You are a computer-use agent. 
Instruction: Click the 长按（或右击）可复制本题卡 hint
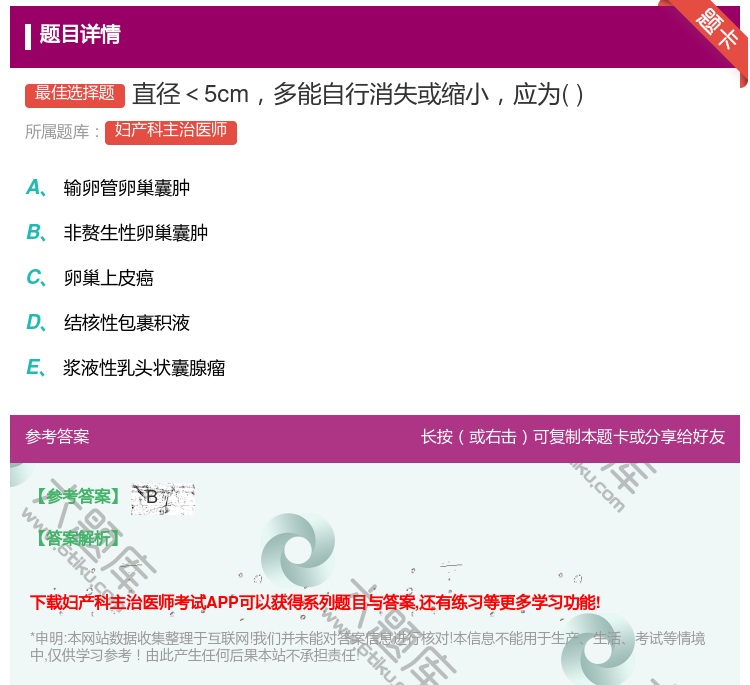click(x=573, y=437)
